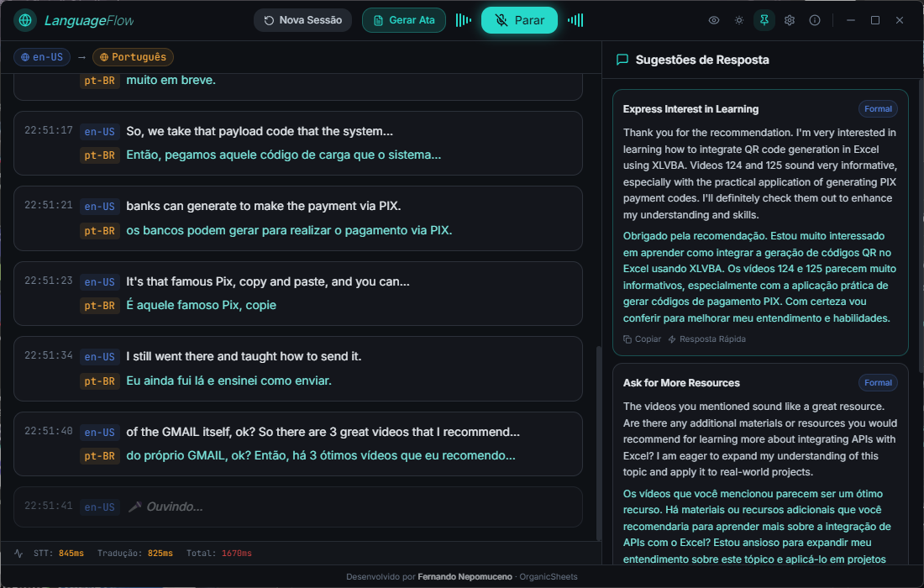Image resolution: width=924 pixels, height=588 pixels.
Task: Stop listening with the Parar button
Action: pos(519,20)
